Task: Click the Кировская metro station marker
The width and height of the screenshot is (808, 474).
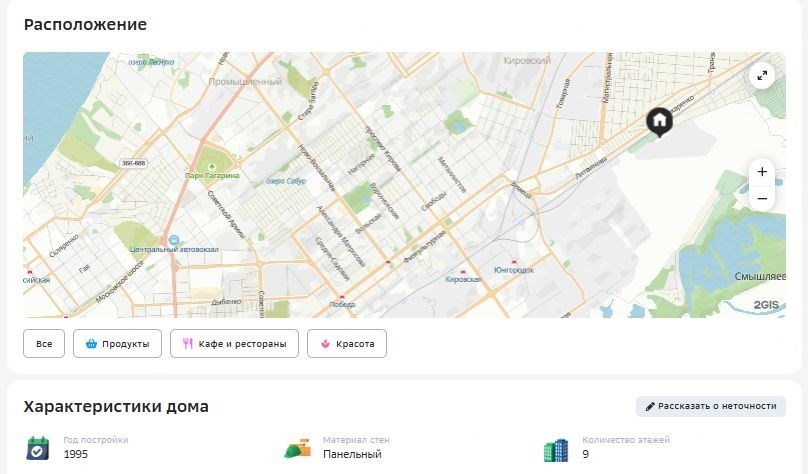Action: pos(461,271)
